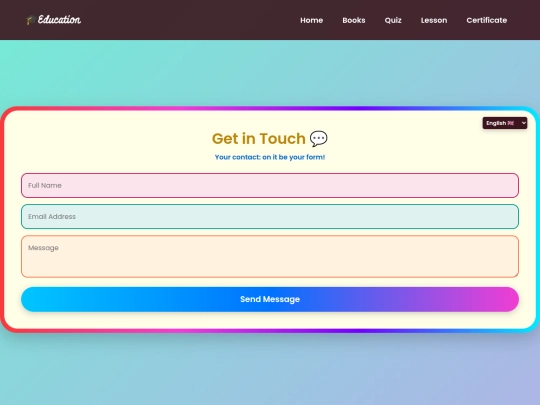Click into the Email Address field
540x405 pixels.
click(x=270, y=216)
